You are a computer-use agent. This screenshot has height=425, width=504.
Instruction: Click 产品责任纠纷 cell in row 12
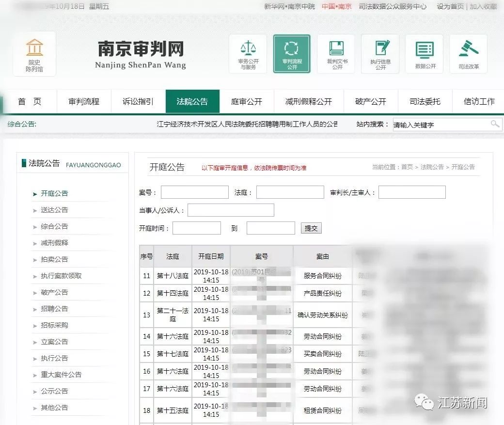(322, 293)
